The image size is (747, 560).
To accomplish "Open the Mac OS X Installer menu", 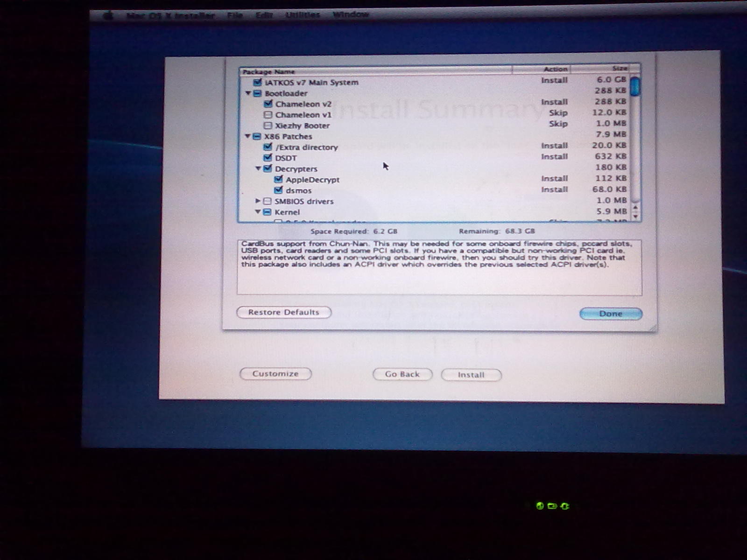I will [170, 15].
